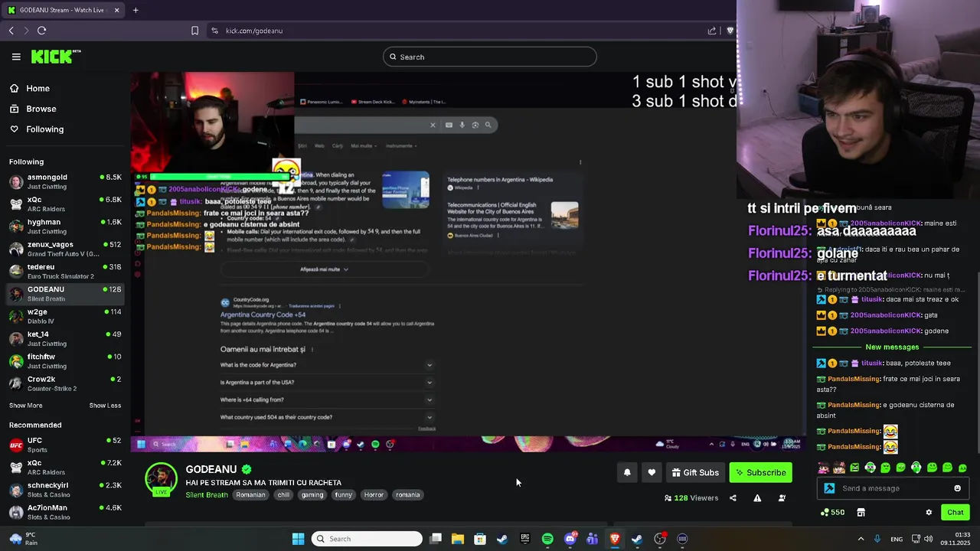Open xQc in Recommended section
980x551 pixels.
65,467
